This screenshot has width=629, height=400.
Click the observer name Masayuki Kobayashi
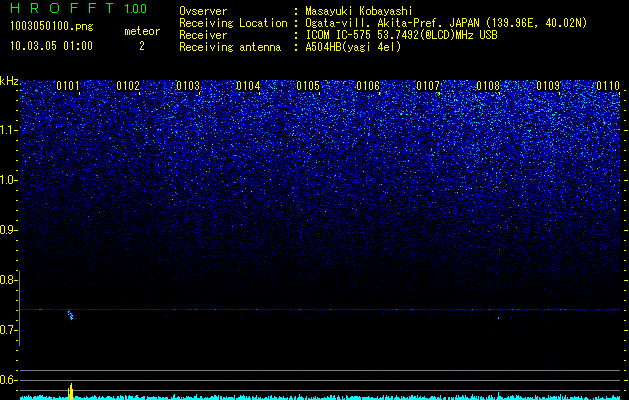tap(359, 11)
